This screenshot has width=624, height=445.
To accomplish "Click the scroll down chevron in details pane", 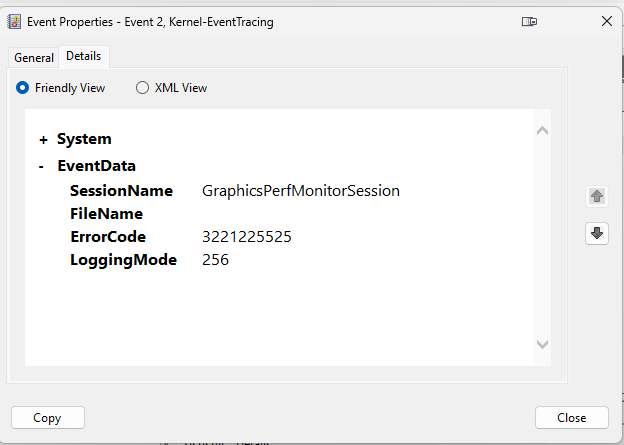I will (542, 344).
